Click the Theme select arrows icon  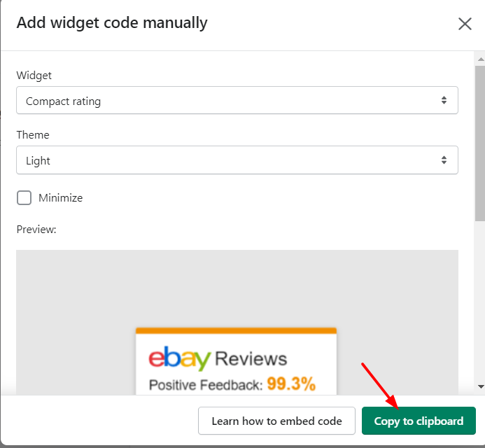(x=444, y=160)
